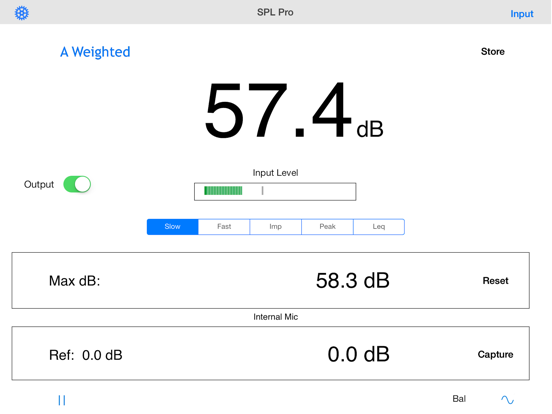Choose the Imp response mode
The width and height of the screenshot is (552, 414).
click(x=276, y=227)
